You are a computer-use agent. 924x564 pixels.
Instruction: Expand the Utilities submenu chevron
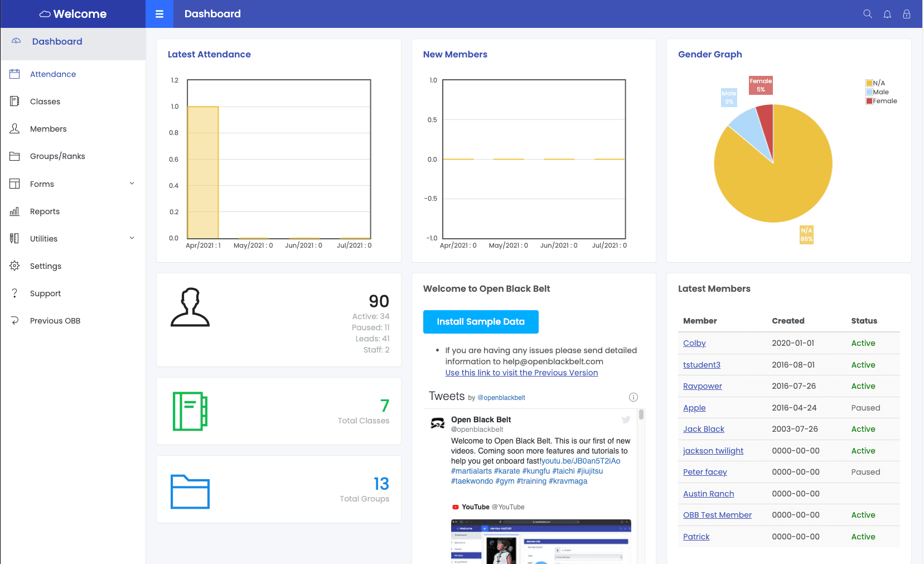(132, 238)
